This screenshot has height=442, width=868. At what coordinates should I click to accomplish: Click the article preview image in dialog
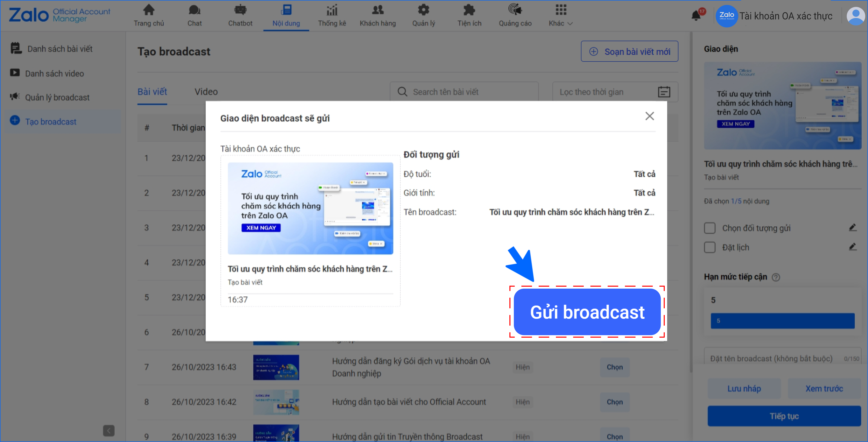tap(310, 208)
